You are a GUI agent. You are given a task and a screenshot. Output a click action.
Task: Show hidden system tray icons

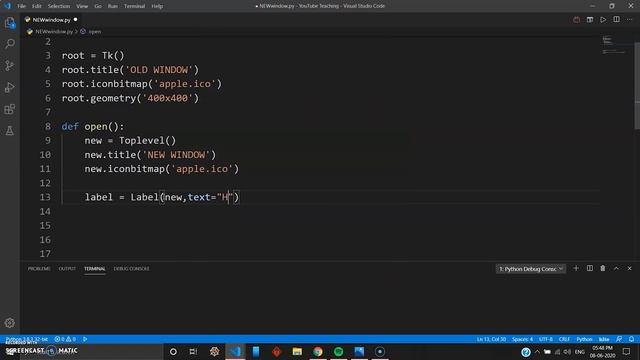coord(537,352)
